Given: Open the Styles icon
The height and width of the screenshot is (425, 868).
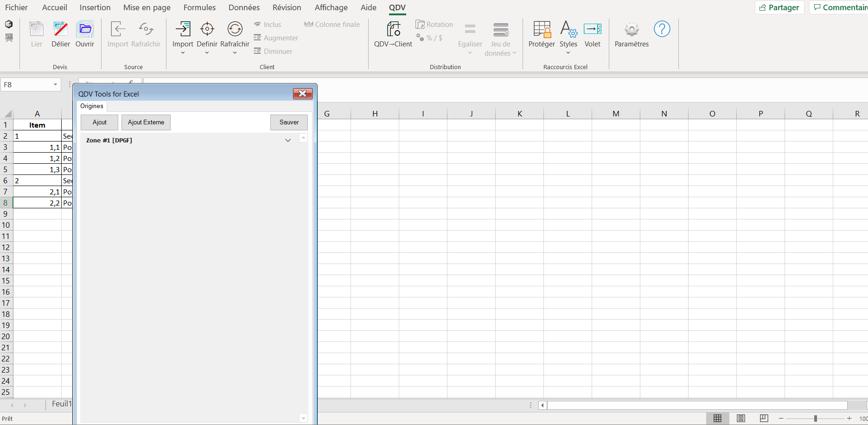Looking at the screenshot, I should point(568,30).
